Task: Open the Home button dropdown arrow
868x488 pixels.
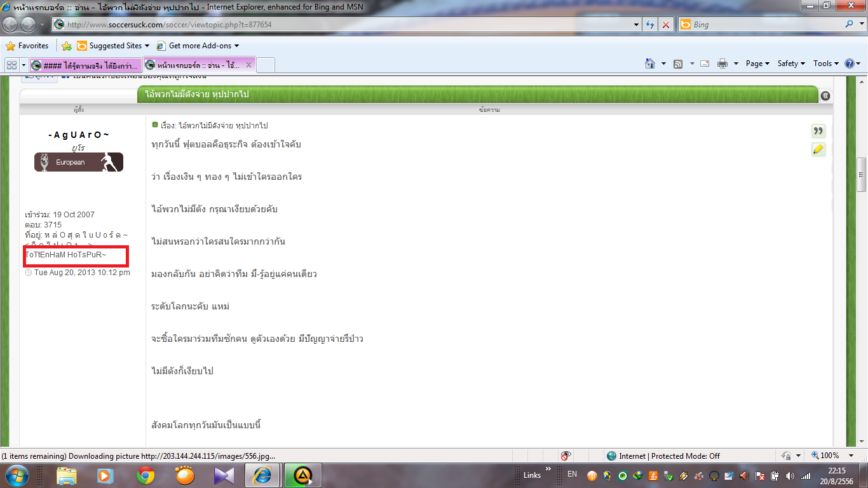Action: pos(663,64)
